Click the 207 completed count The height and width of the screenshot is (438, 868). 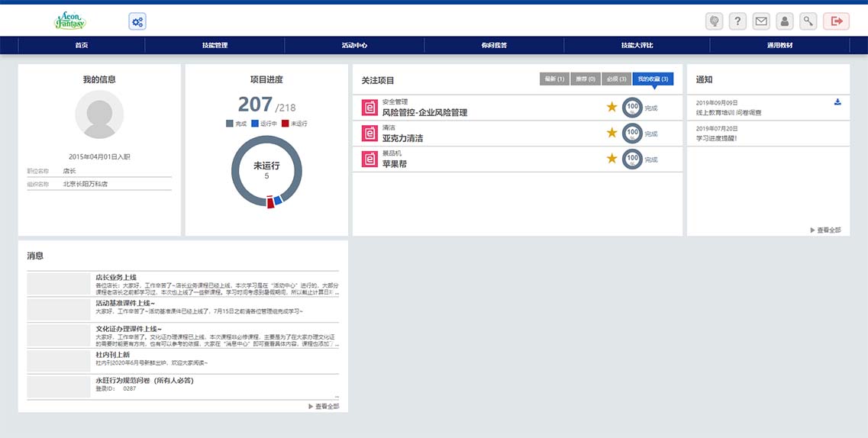tap(255, 105)
